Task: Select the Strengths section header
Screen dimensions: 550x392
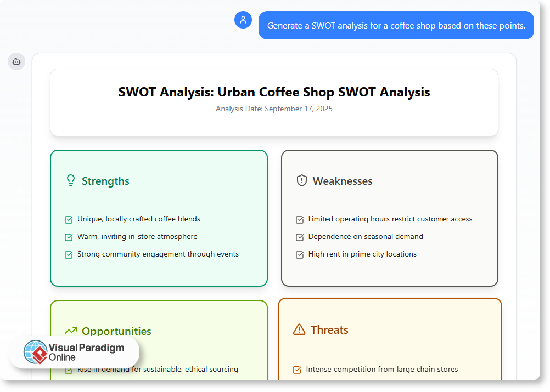Action: click(106, 180)
